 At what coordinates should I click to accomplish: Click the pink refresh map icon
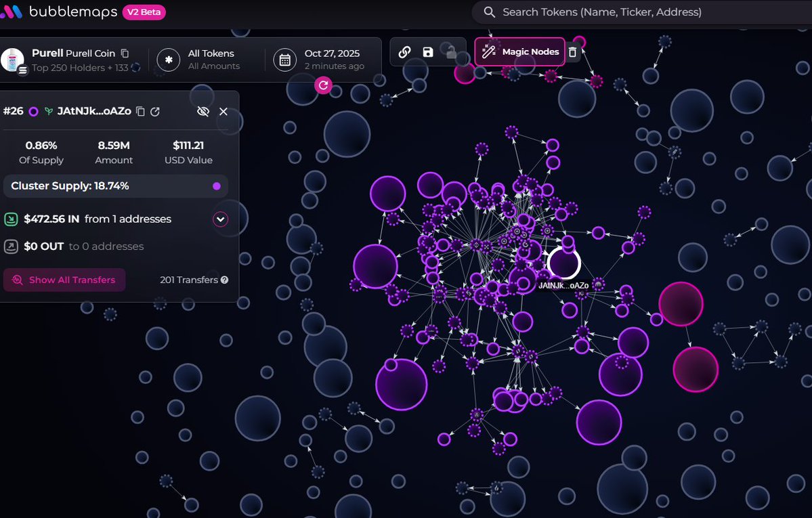tap(323, 85)
